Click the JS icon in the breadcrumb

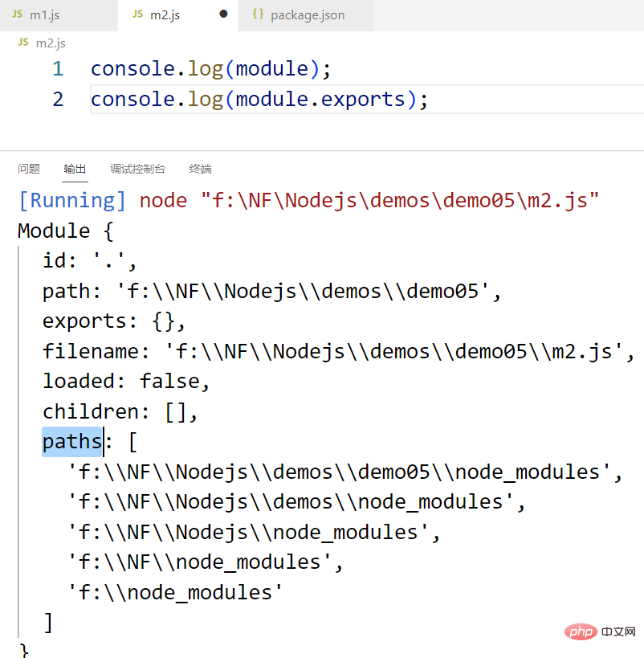[23, 43]
